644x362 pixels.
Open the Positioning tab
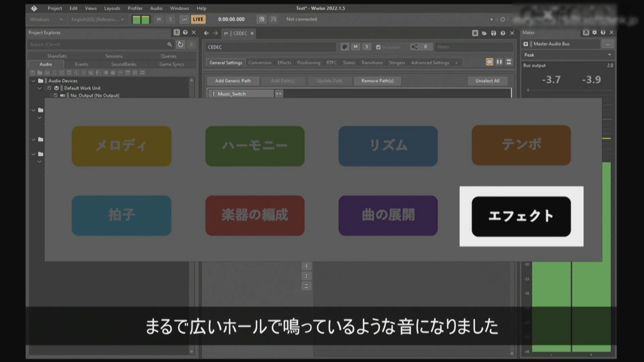tap(309, 63)
